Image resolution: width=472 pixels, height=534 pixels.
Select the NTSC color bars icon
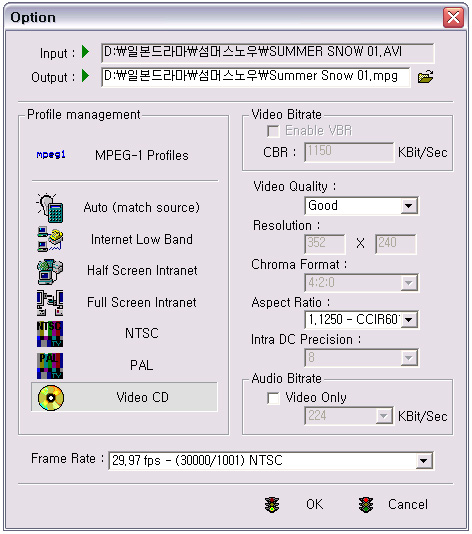pyautogui.click(x=50, y=334)
